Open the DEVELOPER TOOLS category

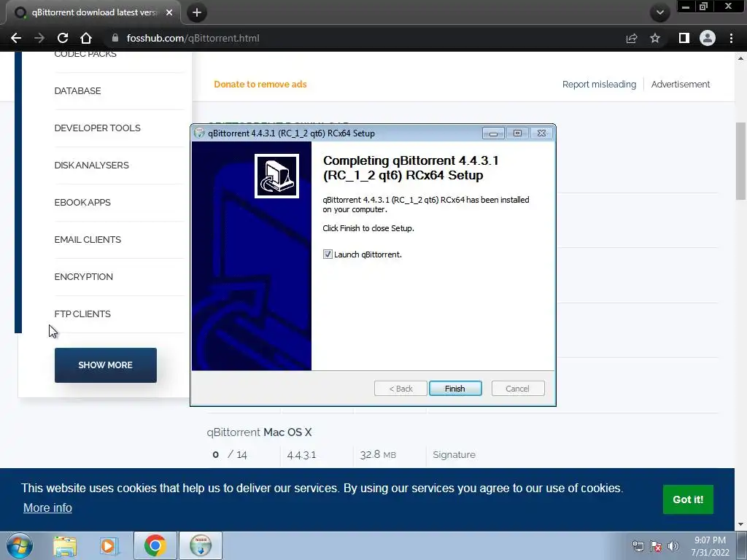coord(97,128)
